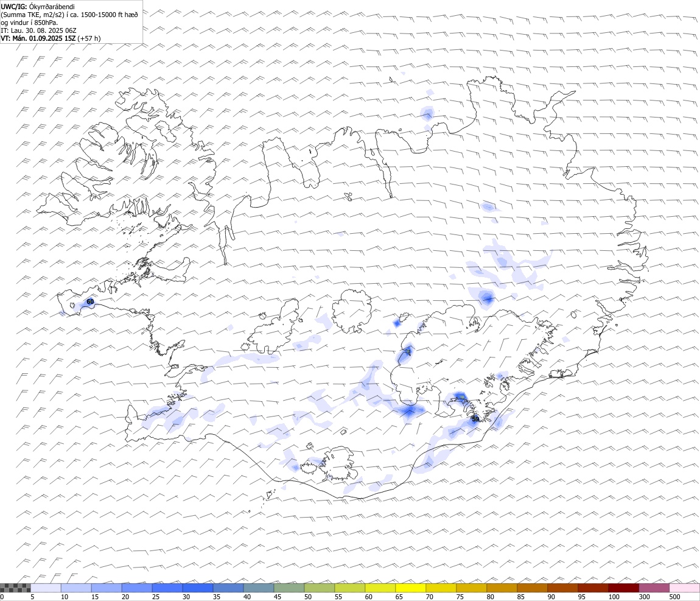The width and height of the screenshot is (700, 601).
Task: Click the '25' tick label on color scale
Action: (156, 597)
